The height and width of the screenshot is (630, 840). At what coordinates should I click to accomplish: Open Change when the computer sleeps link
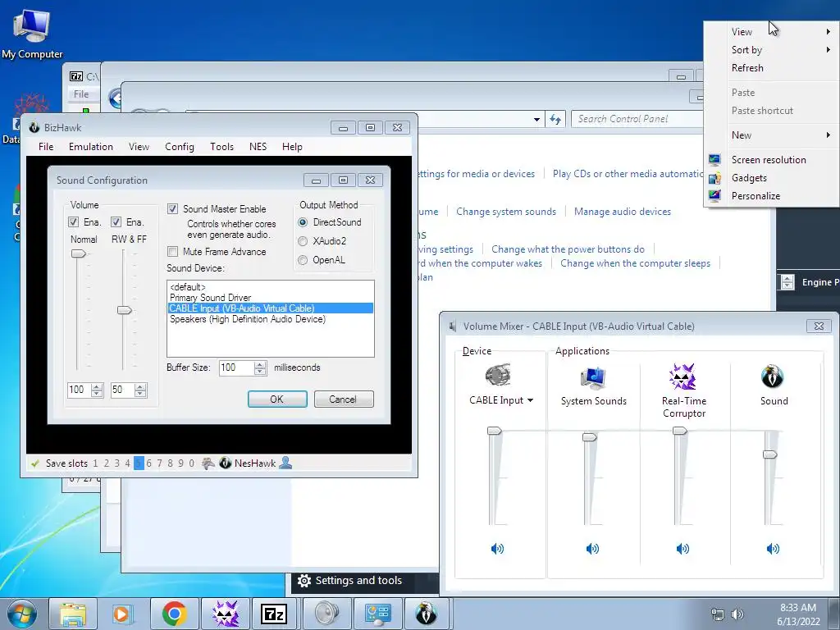click(x=635, y=263)
